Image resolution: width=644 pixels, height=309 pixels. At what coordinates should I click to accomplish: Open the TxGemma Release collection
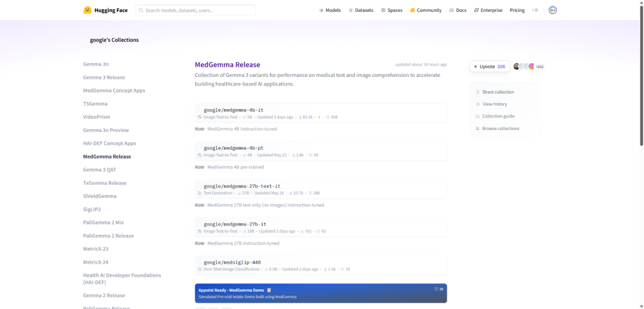(x=105, y=183)
